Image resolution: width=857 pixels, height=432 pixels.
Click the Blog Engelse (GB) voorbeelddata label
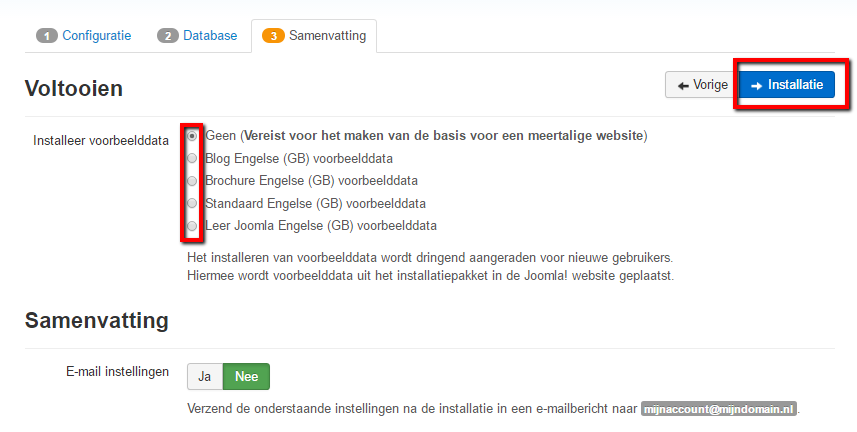tap(299, 159)
